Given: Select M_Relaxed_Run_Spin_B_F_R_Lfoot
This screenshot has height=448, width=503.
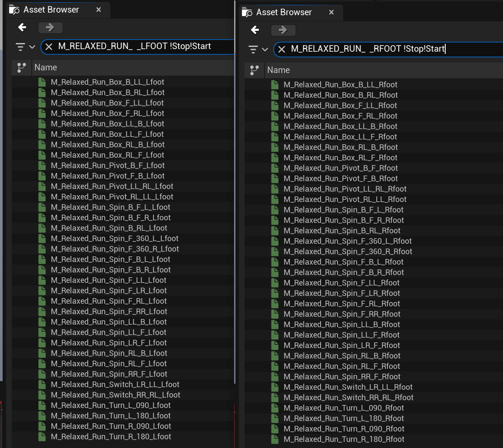Looking at the screenshot, I should (x=111, y=218).
